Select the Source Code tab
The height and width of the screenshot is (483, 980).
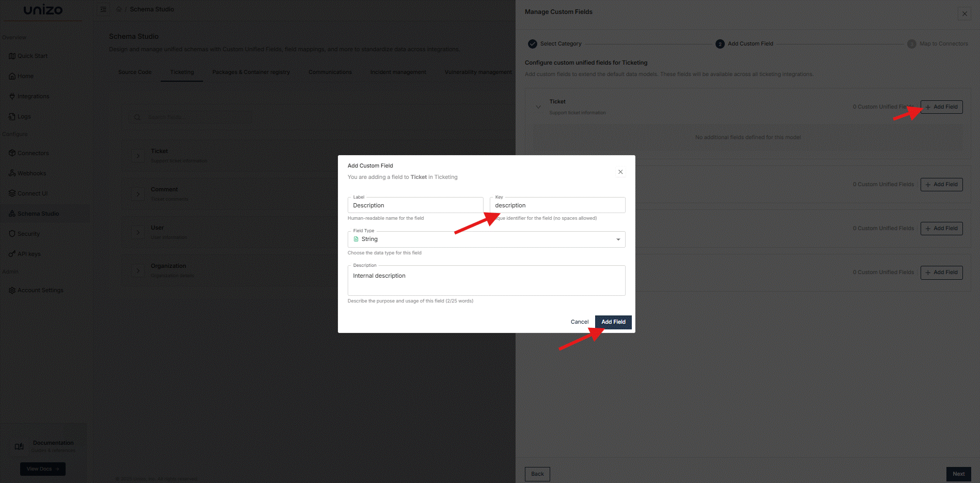pyautogui.click(x=134, y=72)
